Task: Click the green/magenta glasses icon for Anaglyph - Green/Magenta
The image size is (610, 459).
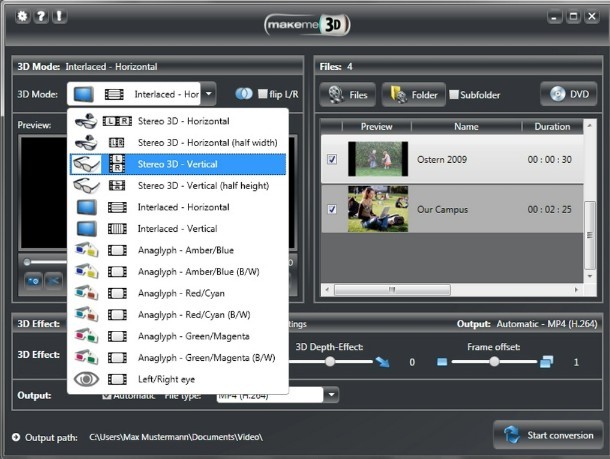Action: coord(86,336)
